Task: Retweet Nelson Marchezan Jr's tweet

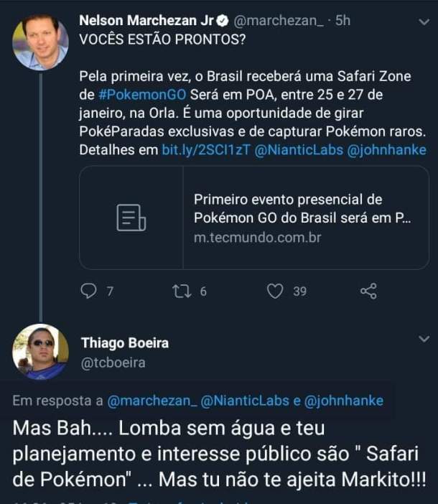Action: [180, 291]
